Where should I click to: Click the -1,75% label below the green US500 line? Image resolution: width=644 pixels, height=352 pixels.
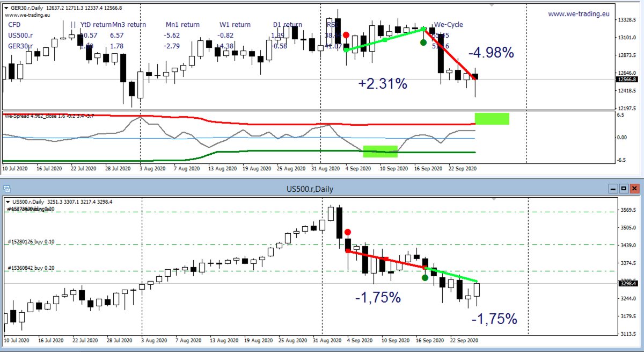tap(494, 319)
